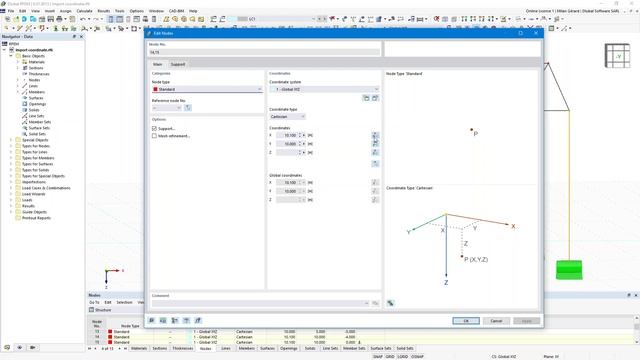Check the Support option checkbox
Viewport: 640px width, 360px height.
(x=154, y=129)
